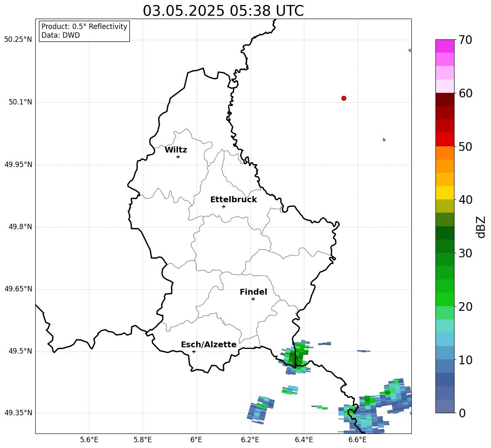
Task: Click the 50.1°N latitude label
Action: [20, 102]
